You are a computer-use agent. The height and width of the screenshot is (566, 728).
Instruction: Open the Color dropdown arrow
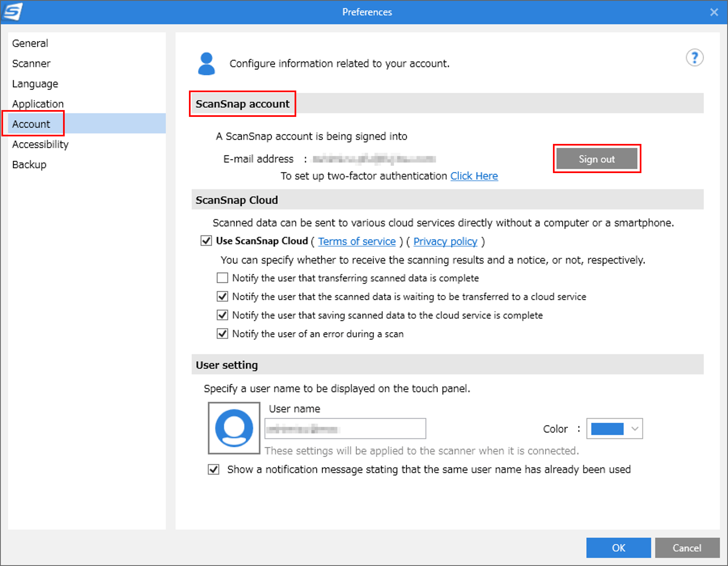point(635,428)
